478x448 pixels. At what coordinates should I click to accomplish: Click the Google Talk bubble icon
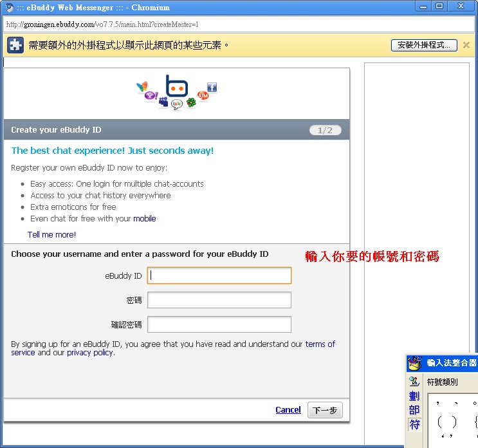pos(176,104)
